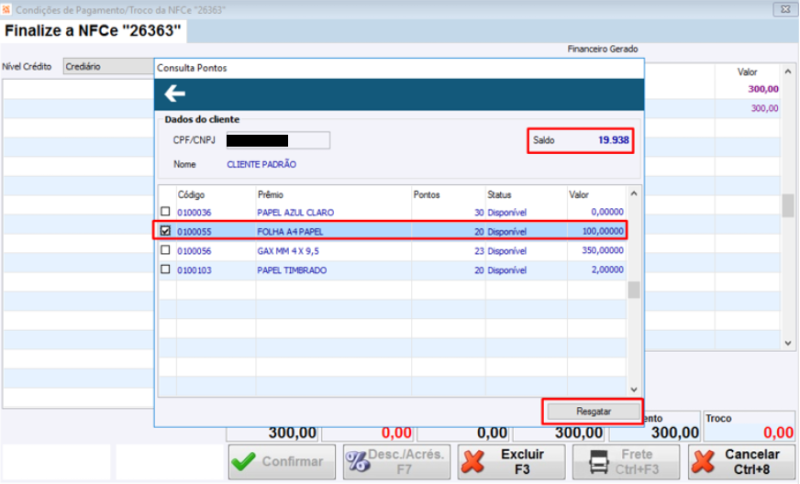Click the Financeiro Gerado label
The width and height of the screenshot is (800, 484).
(603, 49)
